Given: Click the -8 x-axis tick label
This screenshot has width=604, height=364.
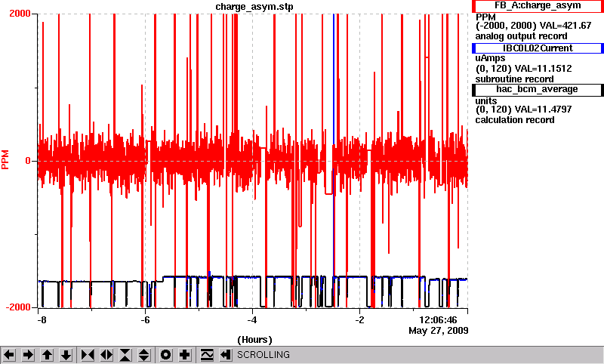Looking at the screenshot, I should point(42,320).
